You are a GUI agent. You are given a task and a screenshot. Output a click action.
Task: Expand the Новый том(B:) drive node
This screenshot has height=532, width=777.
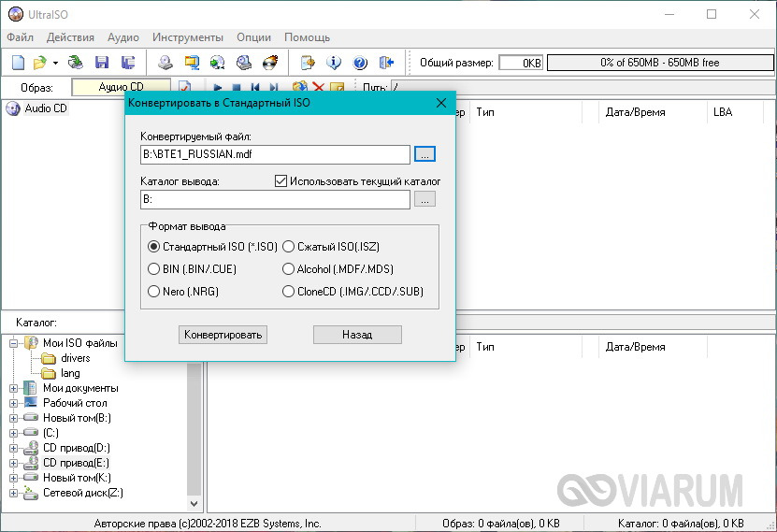(14, 418)
